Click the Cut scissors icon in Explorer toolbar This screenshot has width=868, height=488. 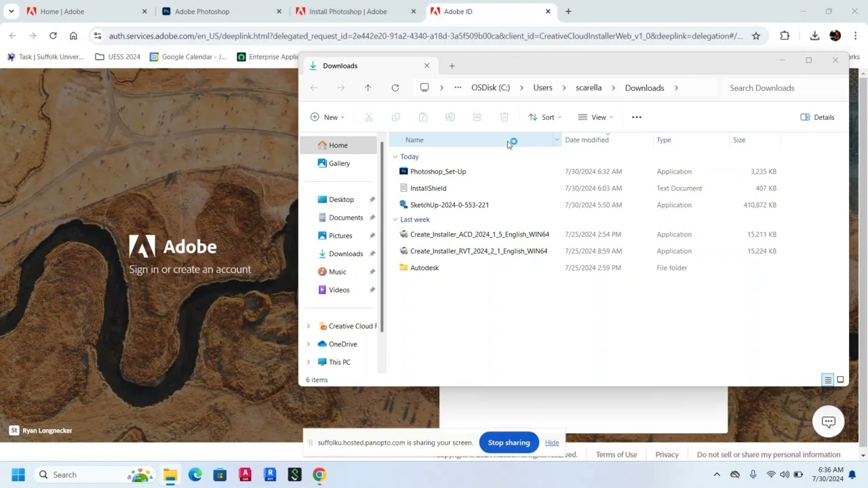coord(369,117)
